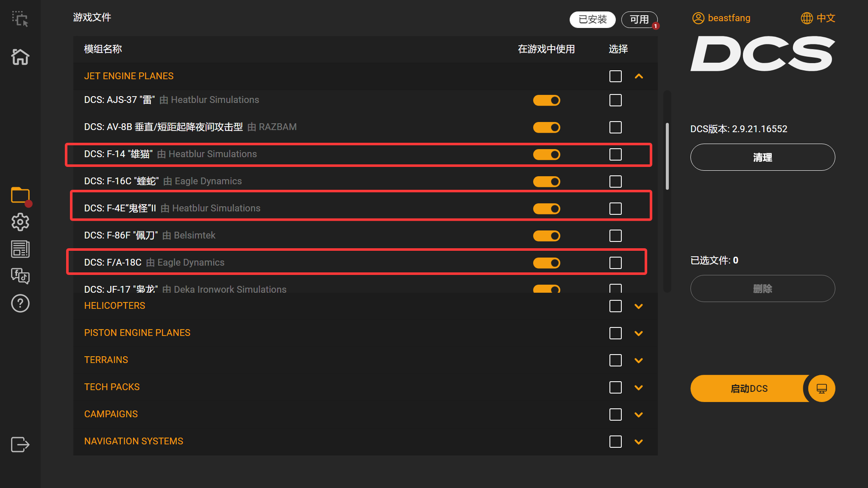This screenshot has width=868, height=488.
Task: Click the 清理 cleanup button
Action: click(x=762, y=157)
